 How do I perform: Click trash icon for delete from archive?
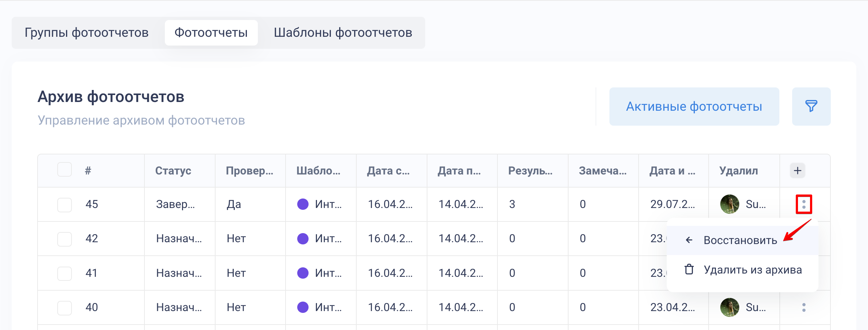click(x=689, y=270)
